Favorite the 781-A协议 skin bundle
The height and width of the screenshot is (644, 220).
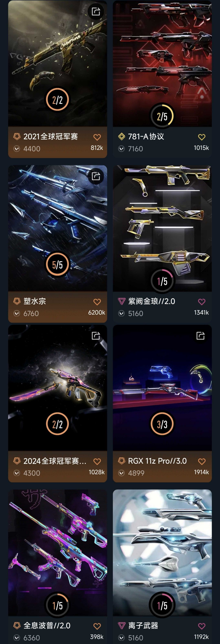click(201, 137)
